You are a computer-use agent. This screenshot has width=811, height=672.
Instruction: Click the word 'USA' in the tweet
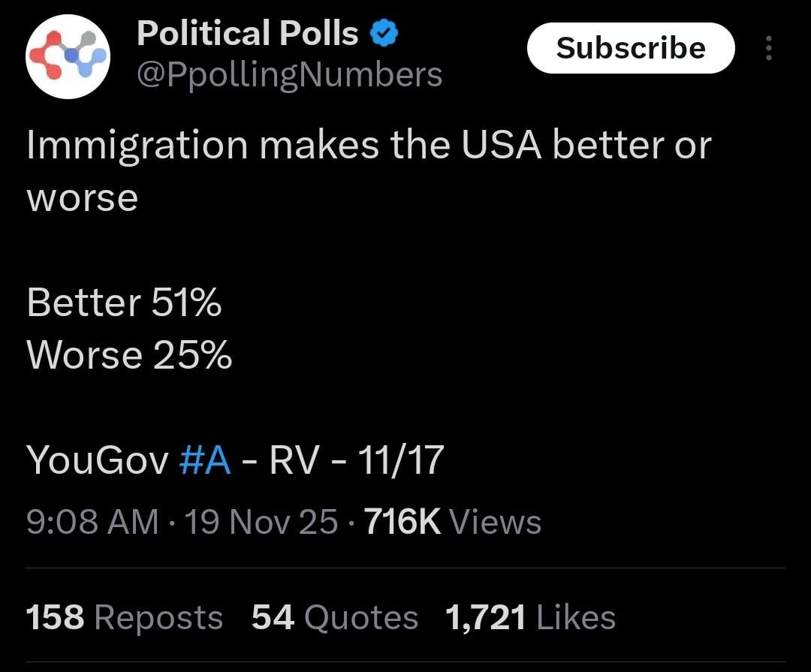point(501,145)
